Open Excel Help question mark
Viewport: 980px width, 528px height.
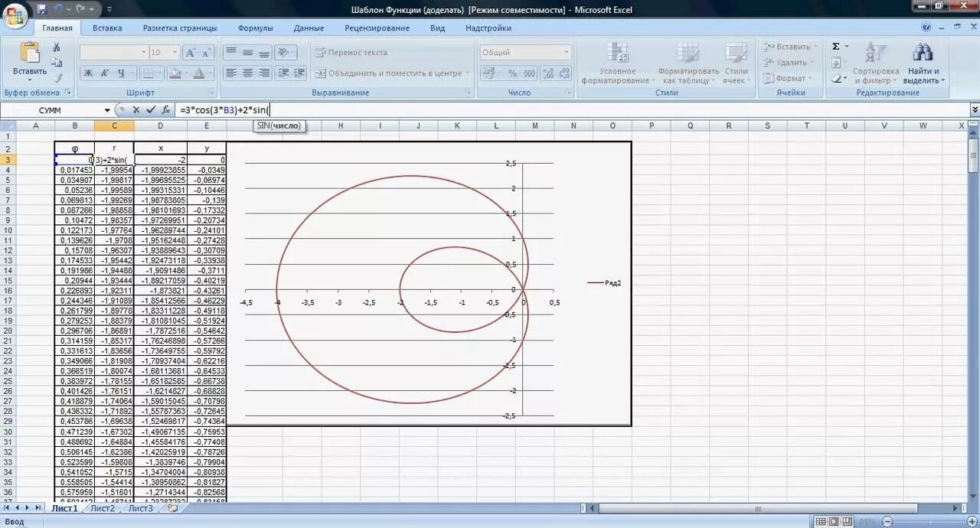pyautogui.click(x=926, y=27)
